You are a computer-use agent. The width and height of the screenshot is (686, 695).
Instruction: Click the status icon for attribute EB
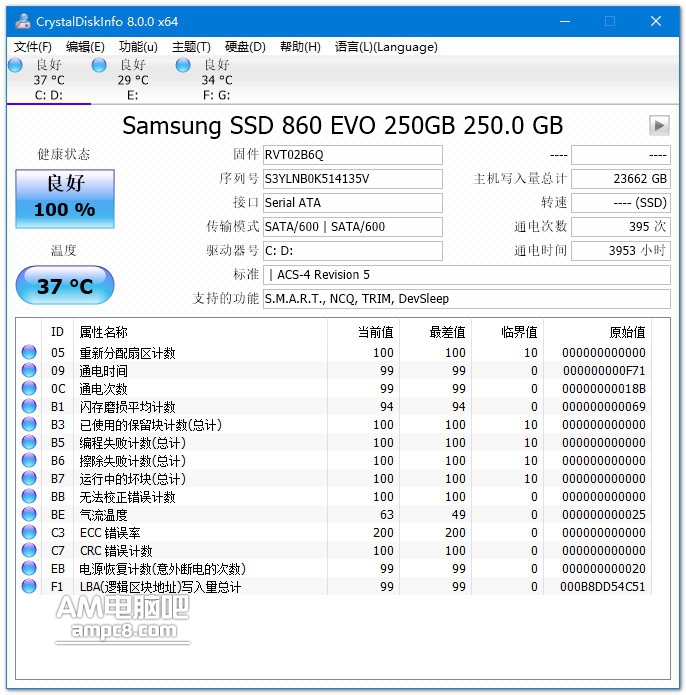29,568
